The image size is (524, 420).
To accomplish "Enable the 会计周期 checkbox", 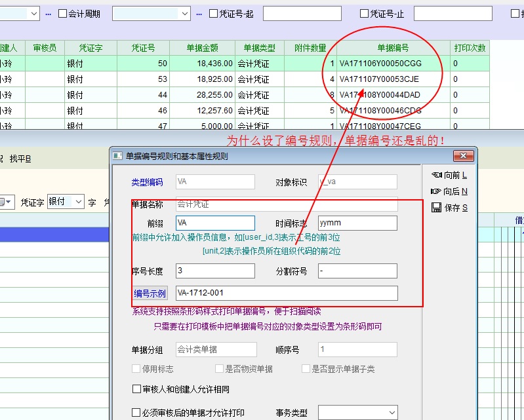I will click(x=63, y=14).
